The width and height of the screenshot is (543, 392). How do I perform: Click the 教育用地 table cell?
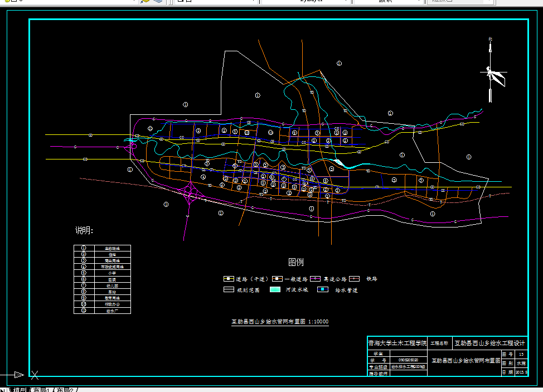point(113,298)
